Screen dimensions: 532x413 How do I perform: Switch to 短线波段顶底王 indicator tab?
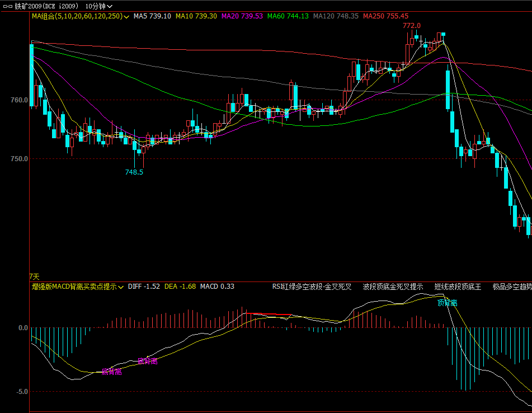click(x=458, y=287)
